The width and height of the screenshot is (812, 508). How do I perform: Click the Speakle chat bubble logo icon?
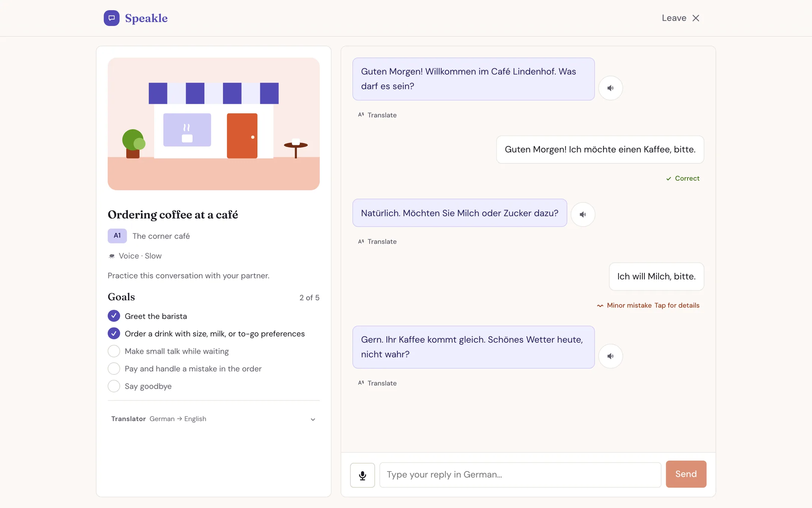point(112,18)
